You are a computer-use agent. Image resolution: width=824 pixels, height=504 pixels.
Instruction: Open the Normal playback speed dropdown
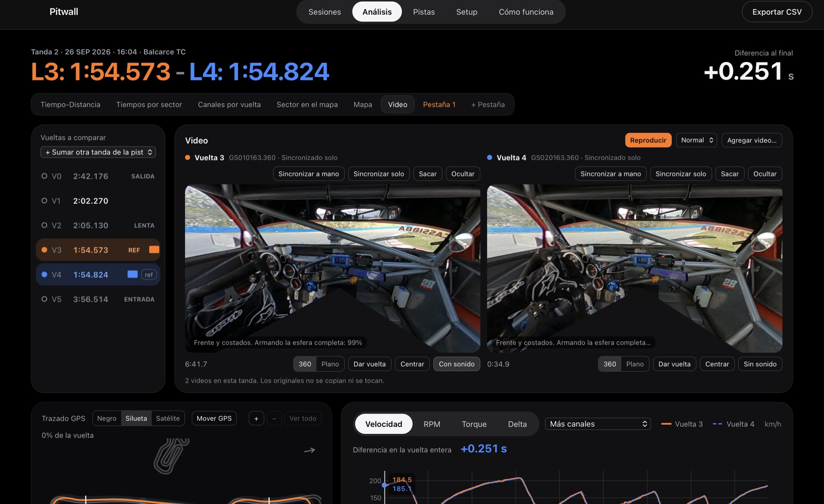[x=697, y=140]
